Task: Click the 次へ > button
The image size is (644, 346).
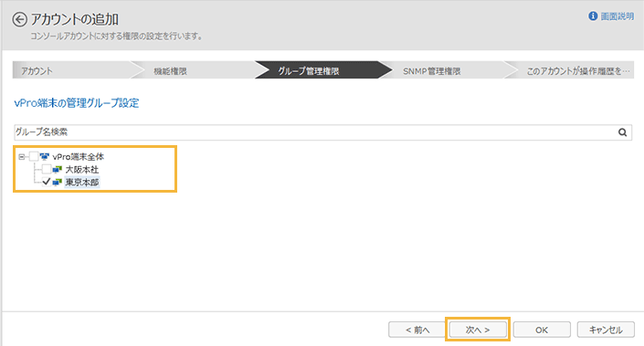Action: pyautogui.click(x=478, y=330)
